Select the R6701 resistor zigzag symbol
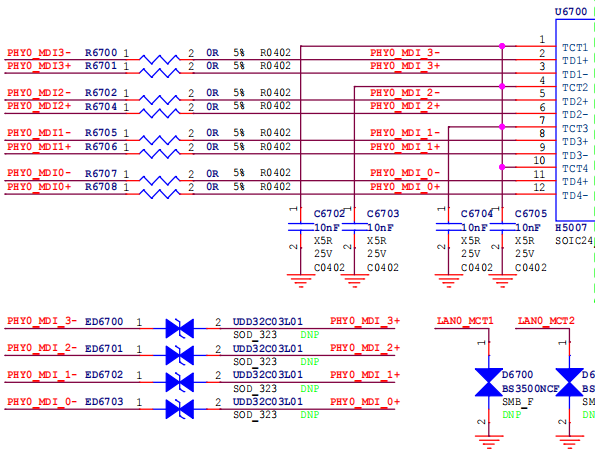 click(159, 73)
